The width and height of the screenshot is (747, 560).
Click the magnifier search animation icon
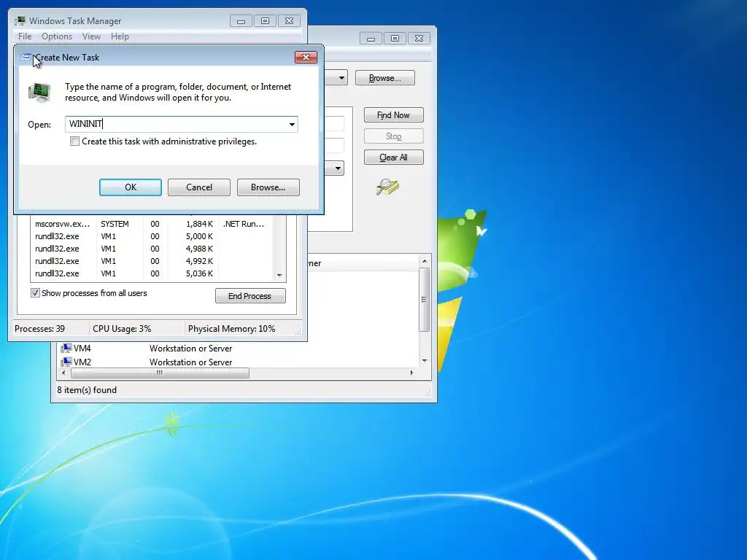[x=388, y=187]
